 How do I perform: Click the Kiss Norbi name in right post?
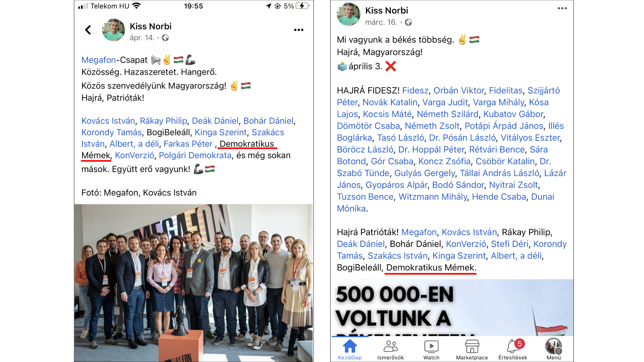386,11
